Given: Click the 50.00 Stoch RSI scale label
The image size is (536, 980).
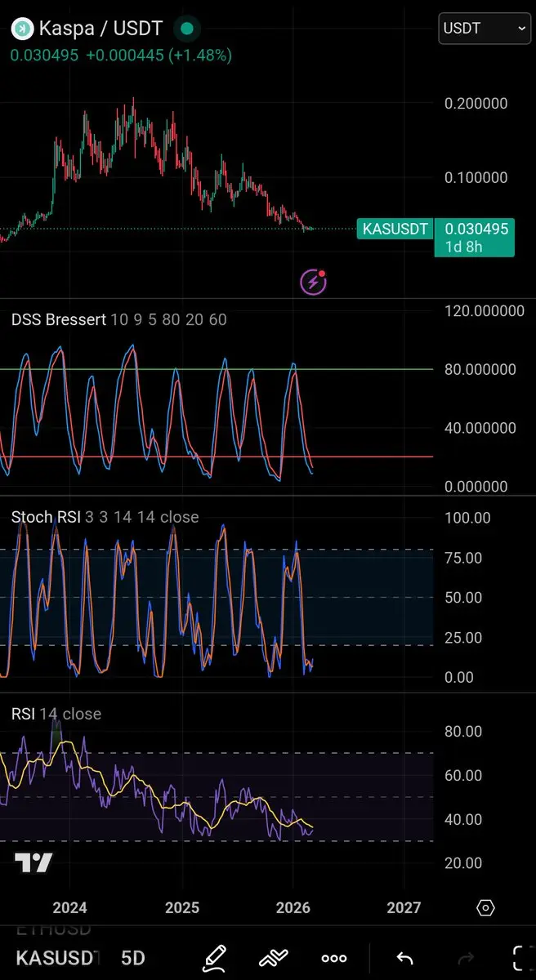Looking at the screenshot, I should 463,598.
